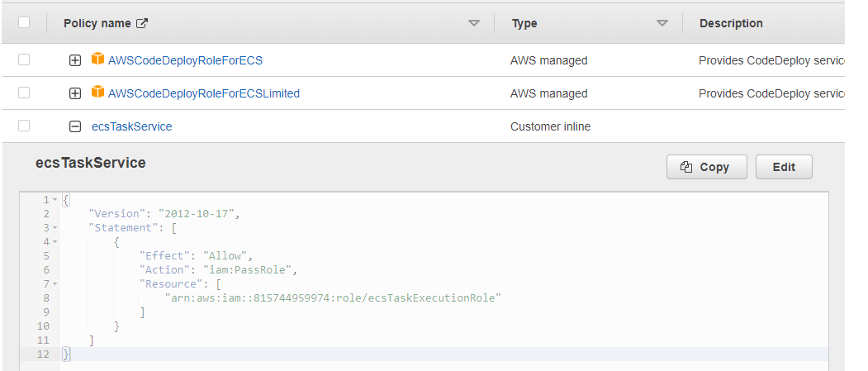868x371 pixels.
Task: Fold the JSON root object at line 1
Action: click(55, 199)
